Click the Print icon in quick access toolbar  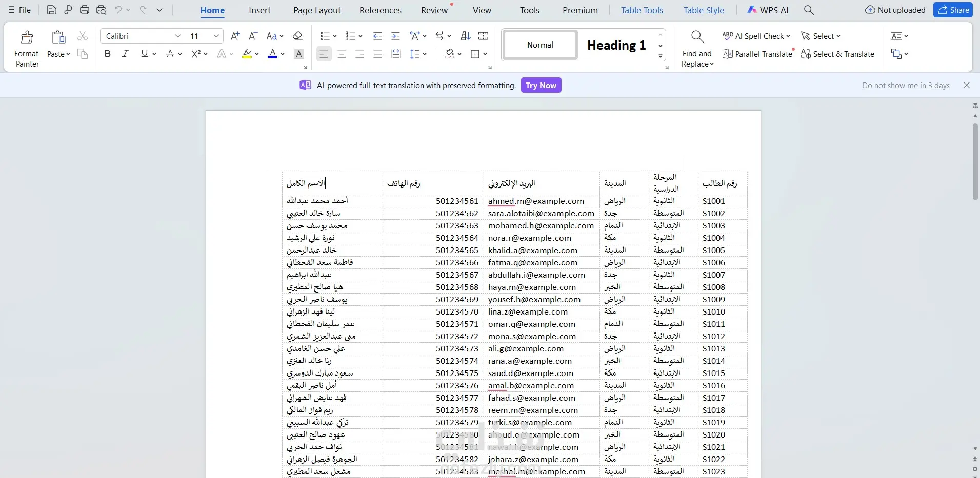click(x=85, y=10)
